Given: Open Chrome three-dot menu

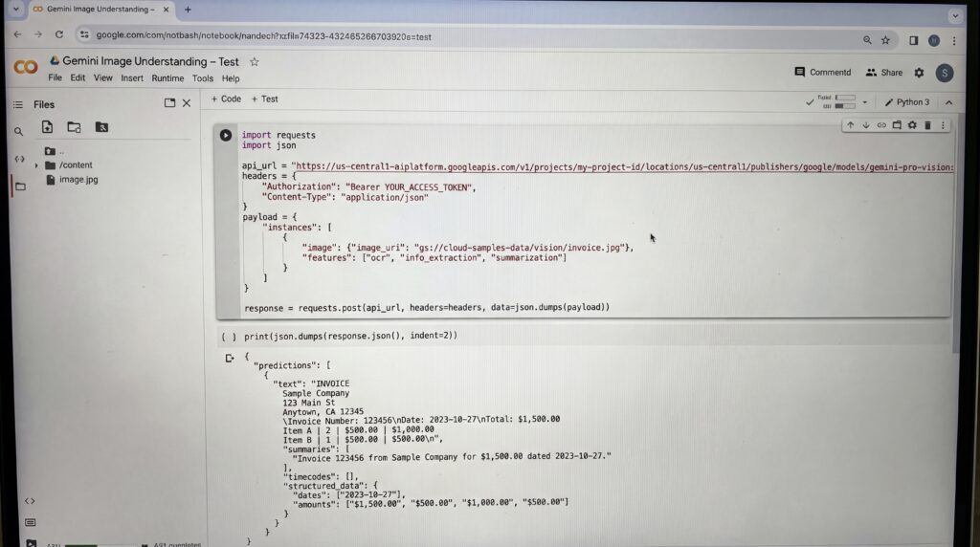Looking at the screenshot, I should pyautogui.click(x=954, y=40).
